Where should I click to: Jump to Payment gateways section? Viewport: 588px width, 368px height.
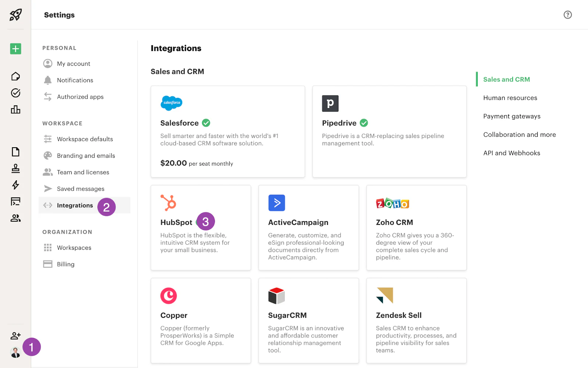click(512, 116)
